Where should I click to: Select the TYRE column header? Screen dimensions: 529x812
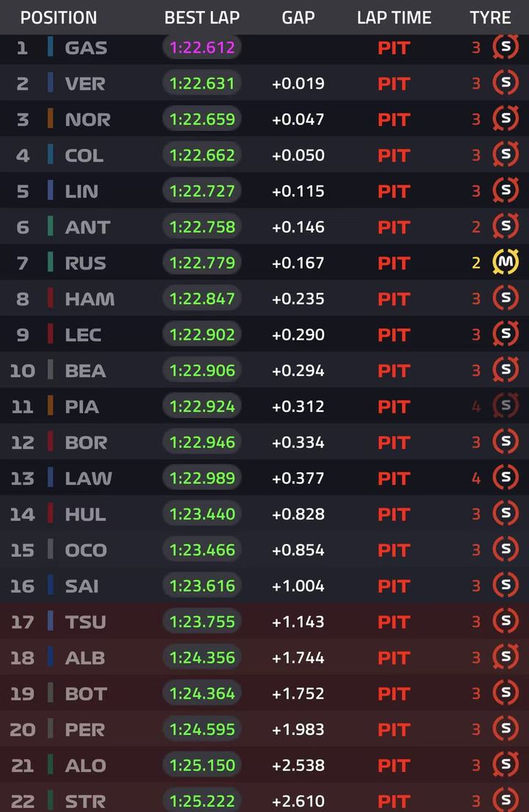(490, 18)
